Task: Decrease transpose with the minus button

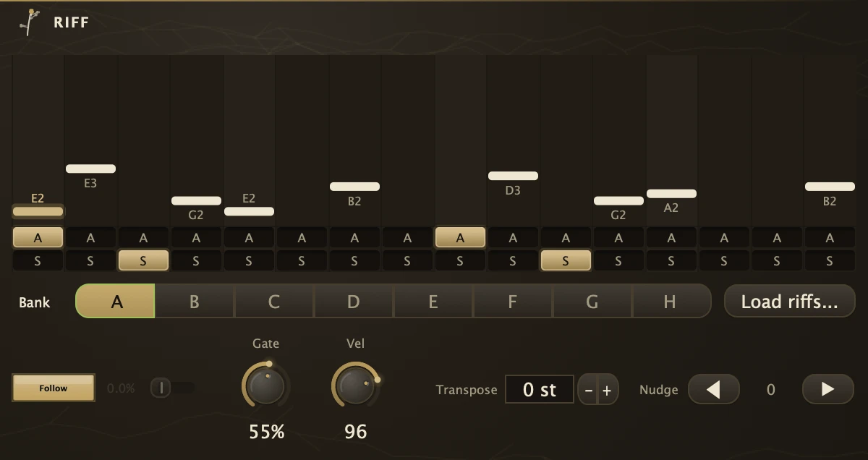Action: click(588, 391)
